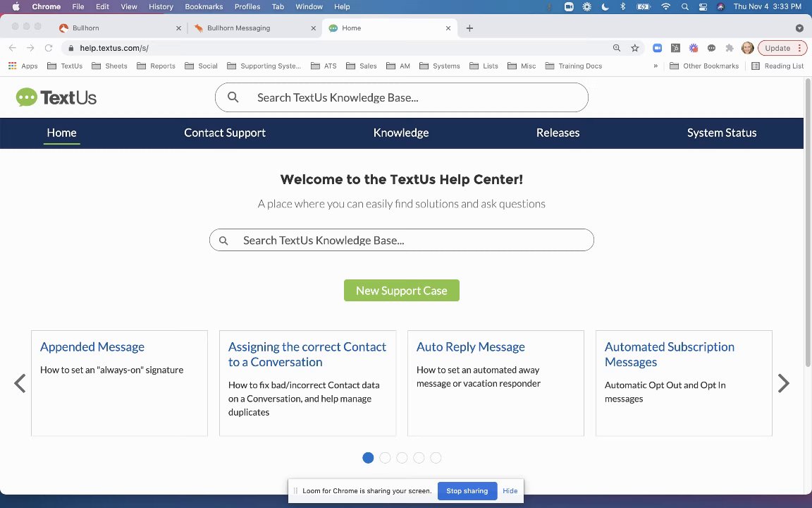Open the Zoom extension icon in toolbar
812x508 pixels.
[657, 48]
